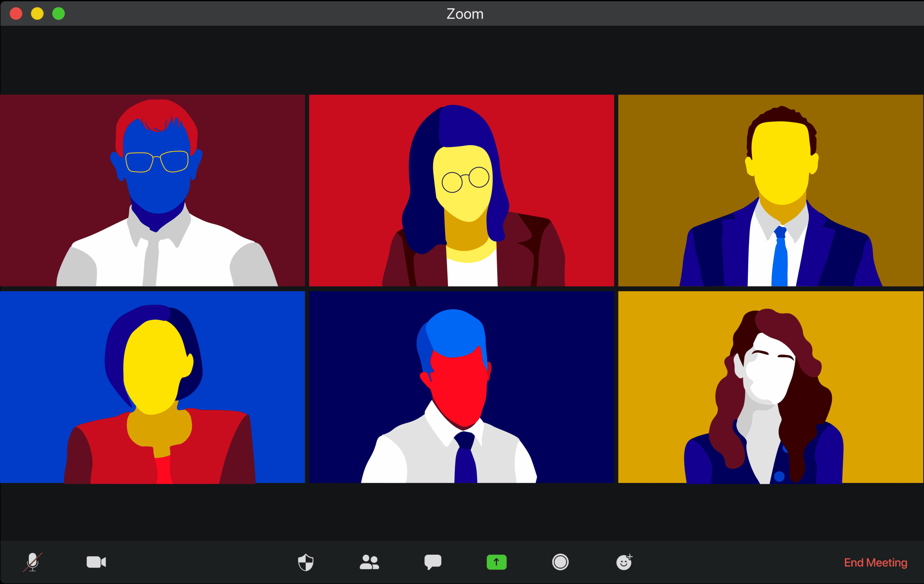Viewport: 924px width, 584px height.
Task: Start recording with the Record circle icon
Action: (x=560, y=562)
